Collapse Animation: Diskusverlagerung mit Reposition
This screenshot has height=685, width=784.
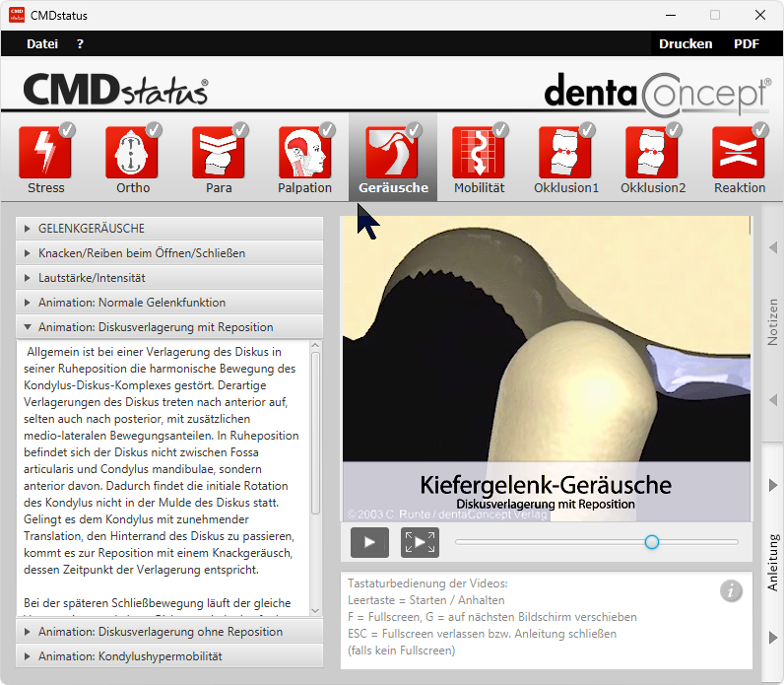[169, 327]
